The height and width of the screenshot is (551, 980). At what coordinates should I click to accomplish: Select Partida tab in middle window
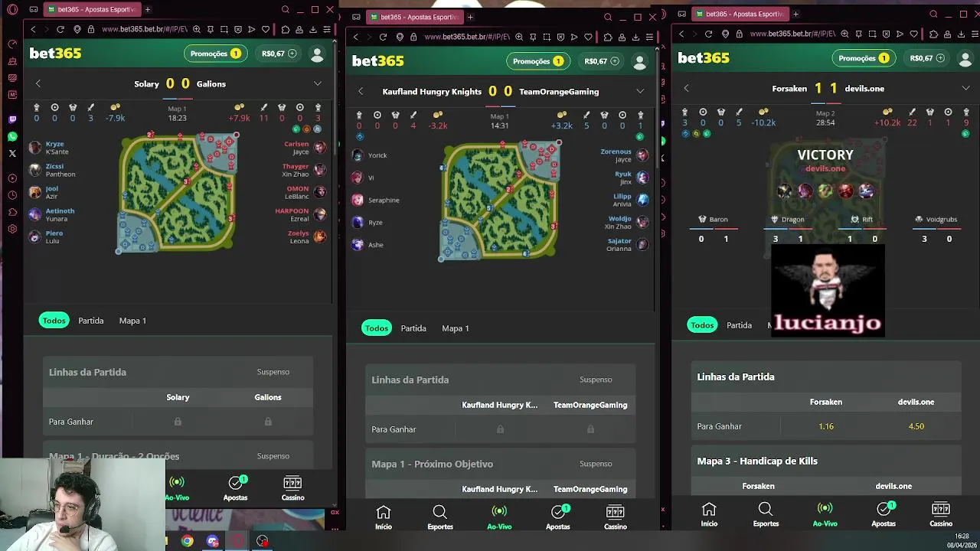pyautogui.click(x=413, y=328)
